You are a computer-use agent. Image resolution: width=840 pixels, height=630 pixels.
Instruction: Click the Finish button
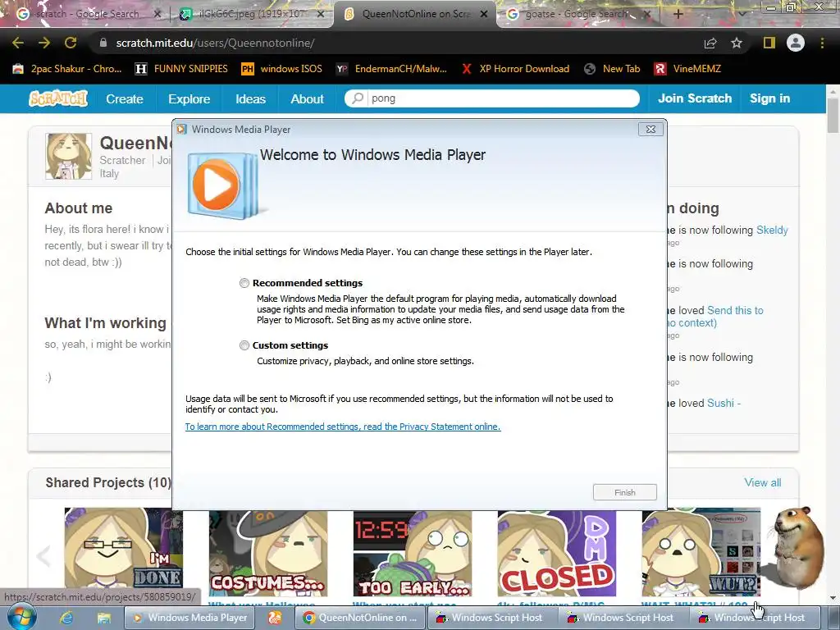click(x=624, y=492)
